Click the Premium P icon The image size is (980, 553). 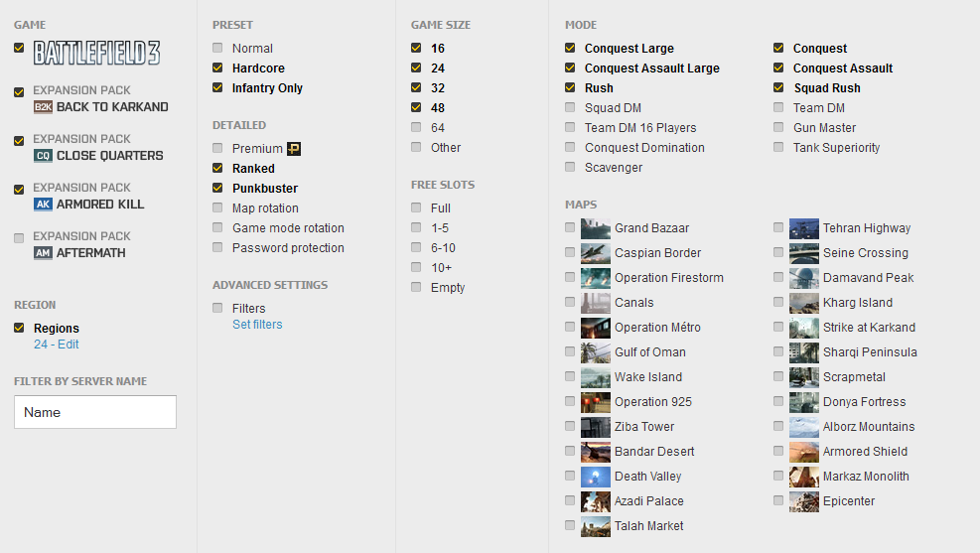[294, 149]
